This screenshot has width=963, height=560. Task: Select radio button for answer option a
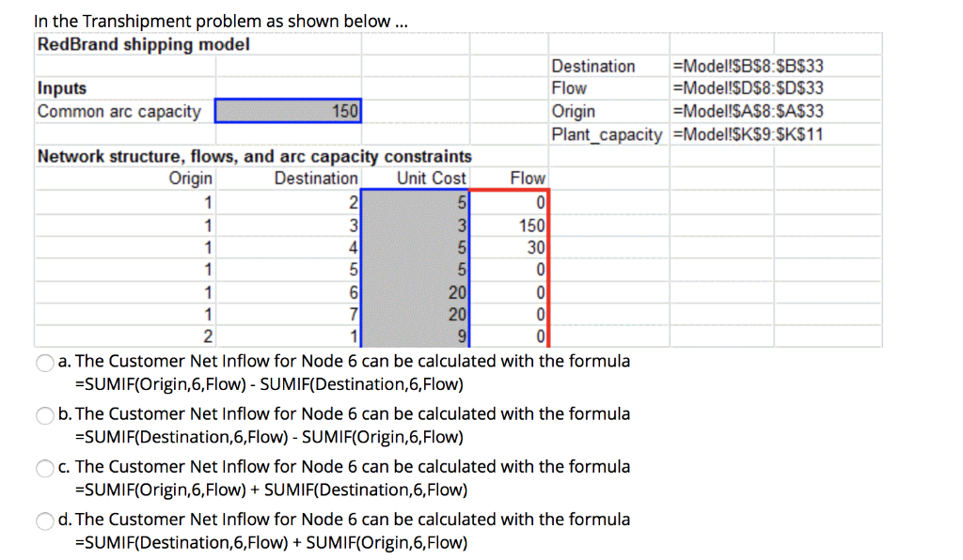[44, 362]
